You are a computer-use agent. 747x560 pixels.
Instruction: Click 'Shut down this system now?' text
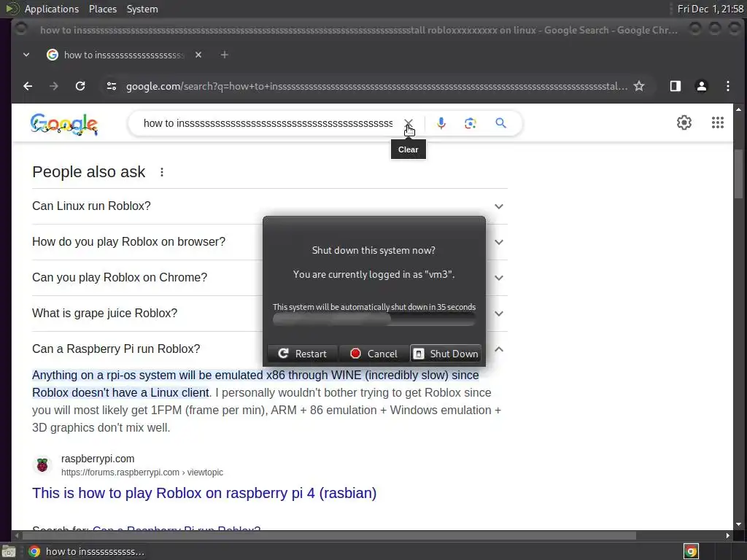373,251
